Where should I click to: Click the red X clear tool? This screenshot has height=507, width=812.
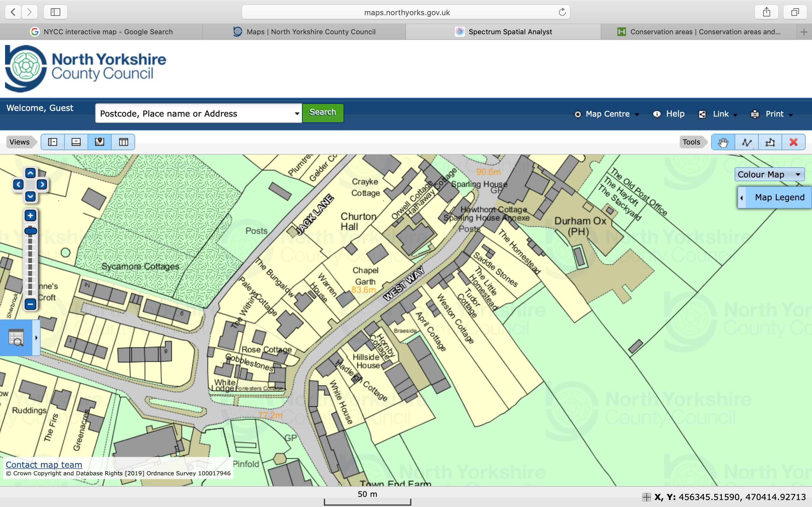[x=793, y=142]
